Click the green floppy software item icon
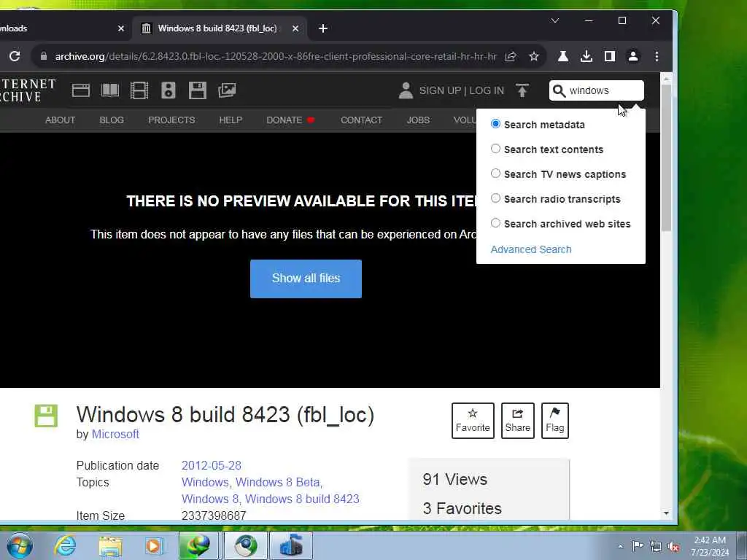Screen dimensions: 747x560 pos(46,416)
